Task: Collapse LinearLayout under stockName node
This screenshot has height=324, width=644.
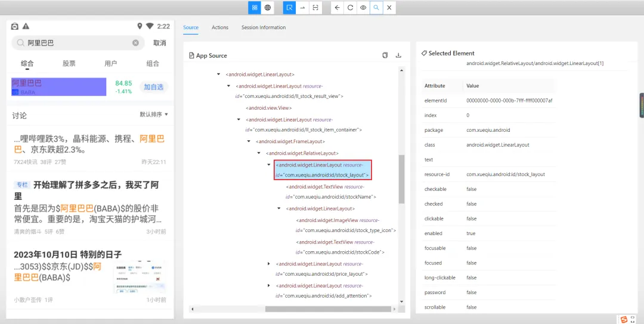Action: pyautogui.click(x=279, y=208)
